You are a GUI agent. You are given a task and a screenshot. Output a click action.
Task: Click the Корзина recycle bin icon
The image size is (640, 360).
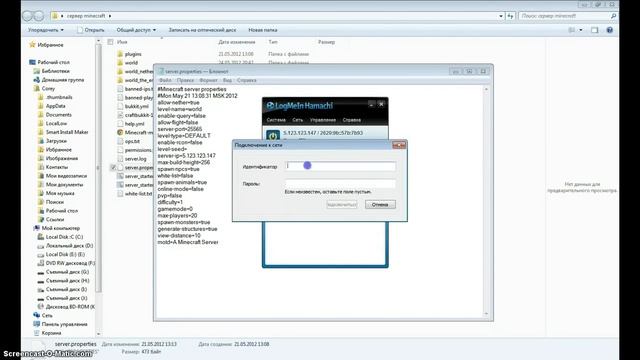point(36,333)
